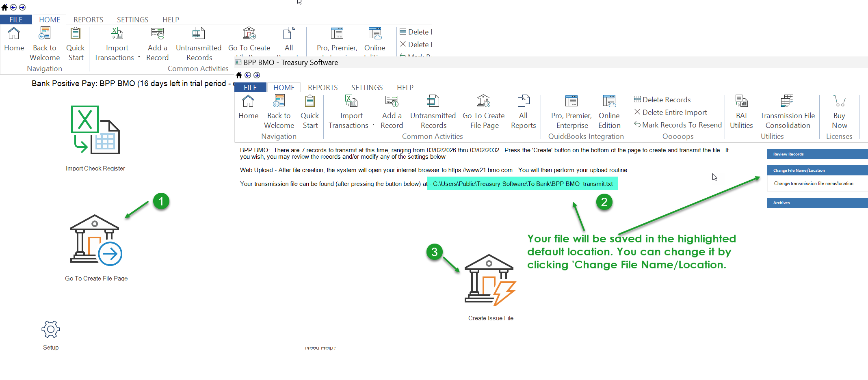Open Import Check Register Excel icon
The height and width of the screenshot is (380, 868).
[95, 130]
